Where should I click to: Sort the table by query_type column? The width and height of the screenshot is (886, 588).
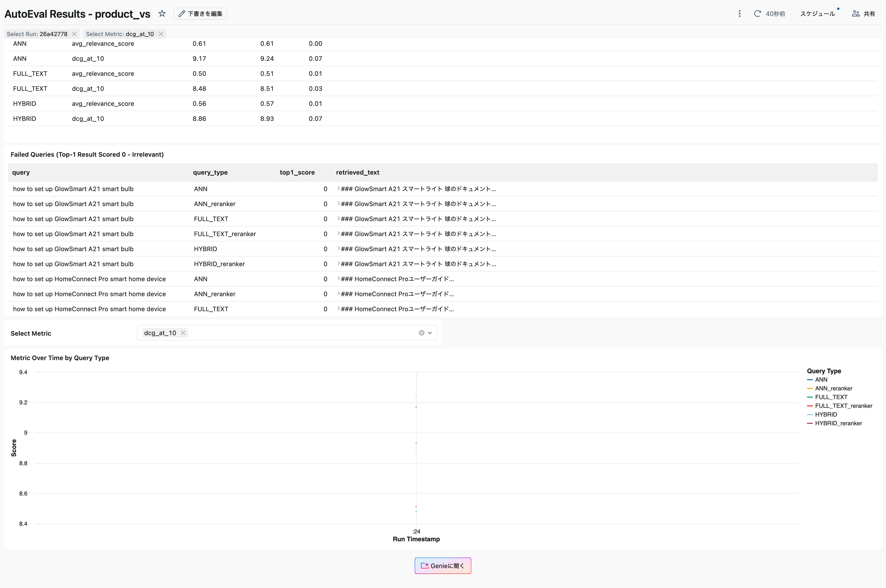click(x=210, y=172)
